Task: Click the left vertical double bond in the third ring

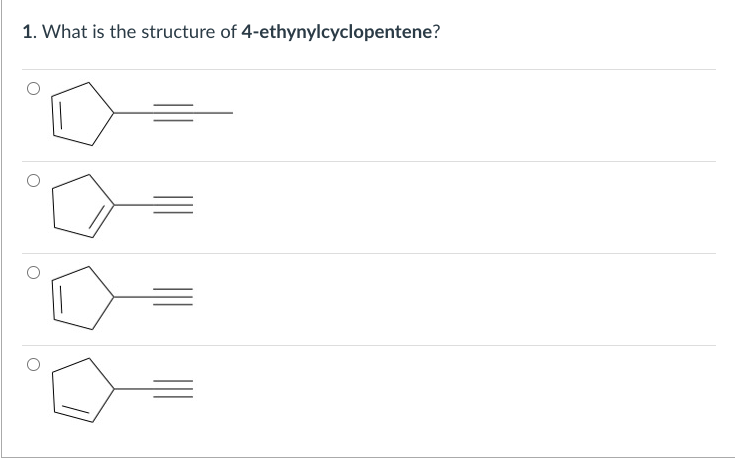Action: [x=57, y=300]
